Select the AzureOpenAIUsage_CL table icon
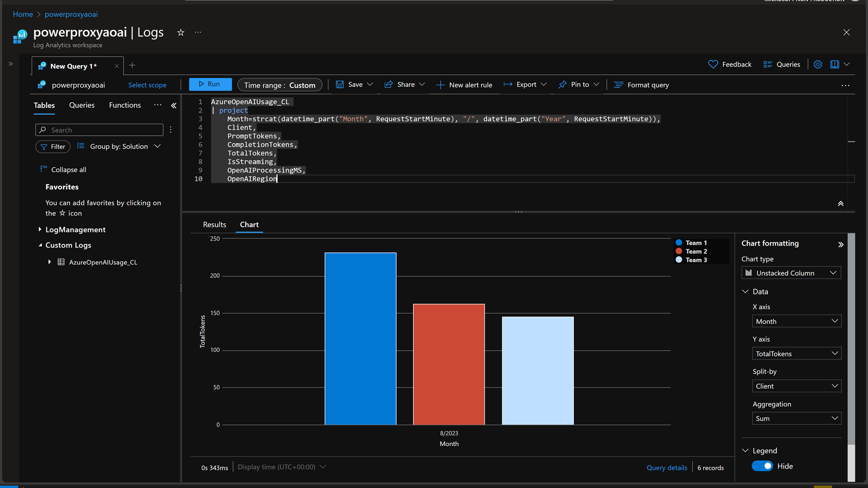The height and width of the screenshot is (488, 868). point(61,262)
